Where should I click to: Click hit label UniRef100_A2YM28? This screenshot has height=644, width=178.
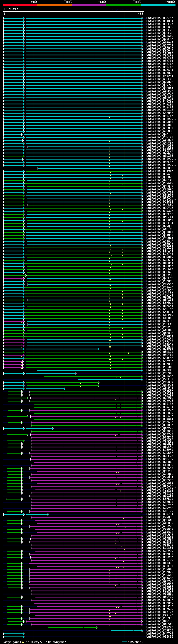[160, 73]
